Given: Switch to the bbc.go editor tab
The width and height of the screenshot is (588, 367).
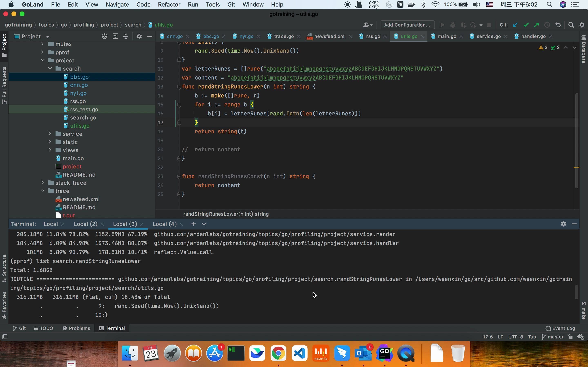Looking at the screenshot, I should coord(211,36).
